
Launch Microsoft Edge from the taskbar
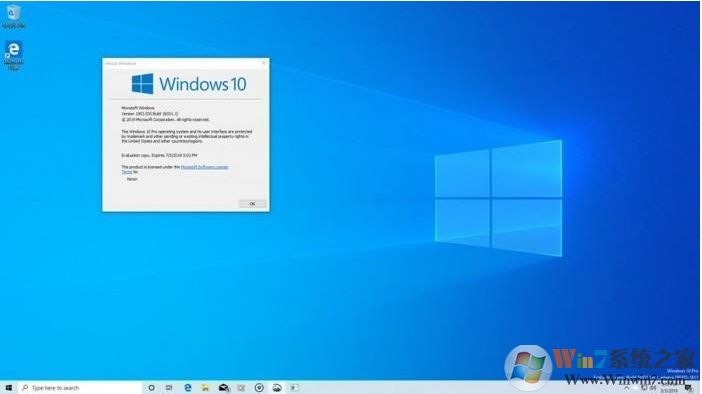click(x=188, y=388)
